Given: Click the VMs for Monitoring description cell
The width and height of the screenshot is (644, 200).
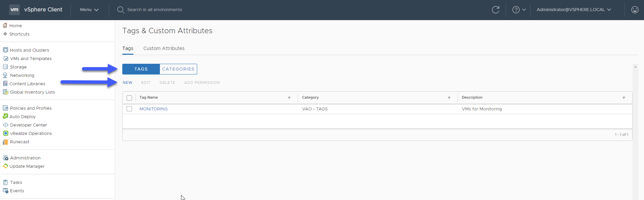Looking at the screenshot, I should [x=482, y=109].
